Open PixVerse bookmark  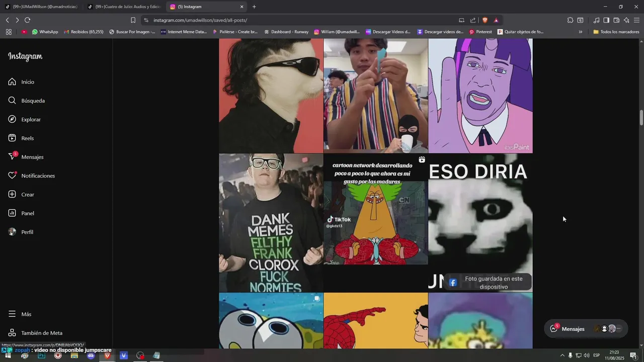(x=234, y=32)
